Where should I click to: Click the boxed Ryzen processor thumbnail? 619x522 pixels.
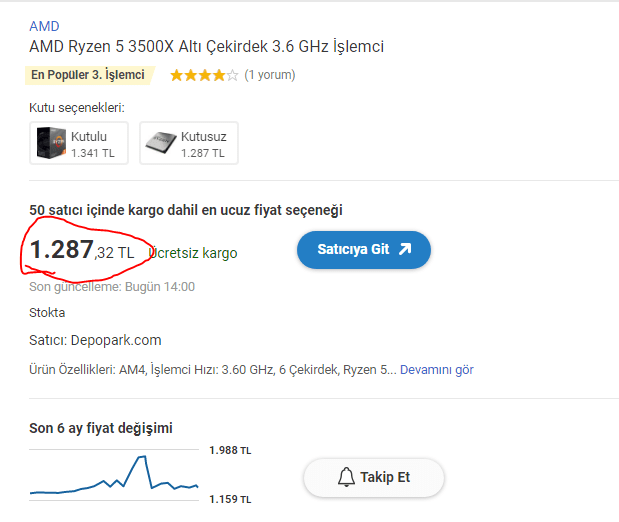[51, 143]
